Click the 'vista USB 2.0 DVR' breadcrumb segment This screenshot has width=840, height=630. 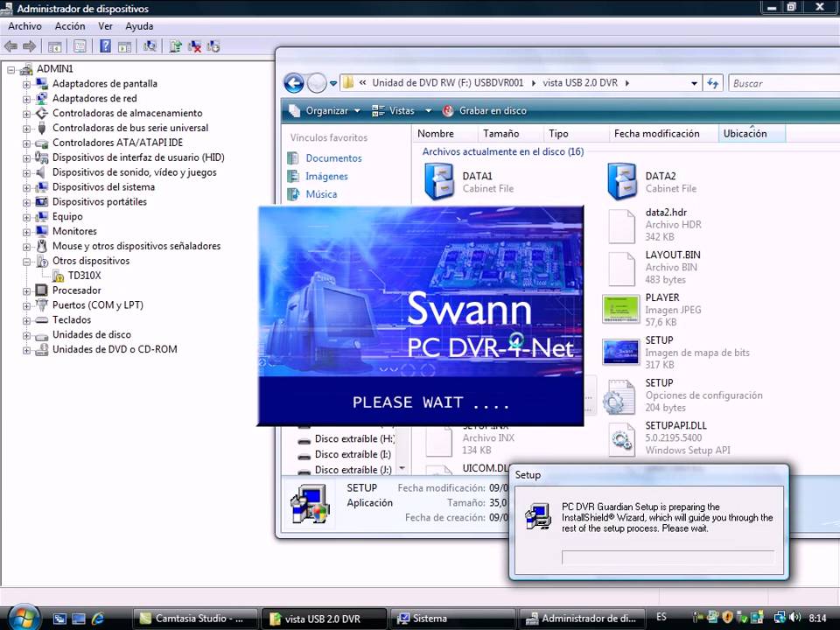580,83
